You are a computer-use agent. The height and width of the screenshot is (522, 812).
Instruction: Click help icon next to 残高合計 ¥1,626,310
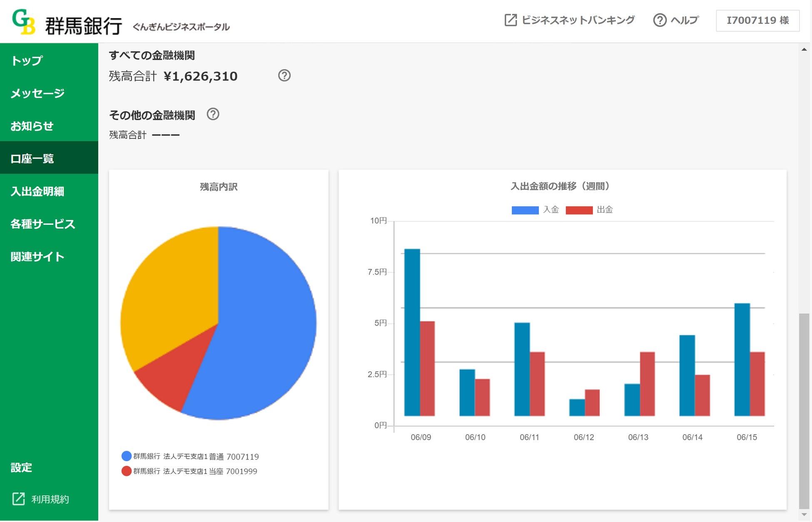pos(284,76)
